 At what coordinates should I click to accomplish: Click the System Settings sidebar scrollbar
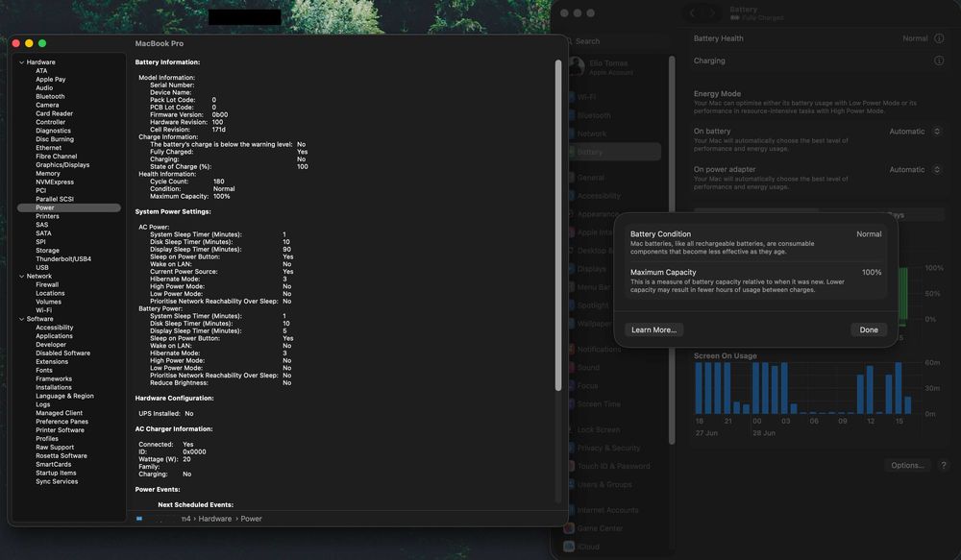pos(672,250)
